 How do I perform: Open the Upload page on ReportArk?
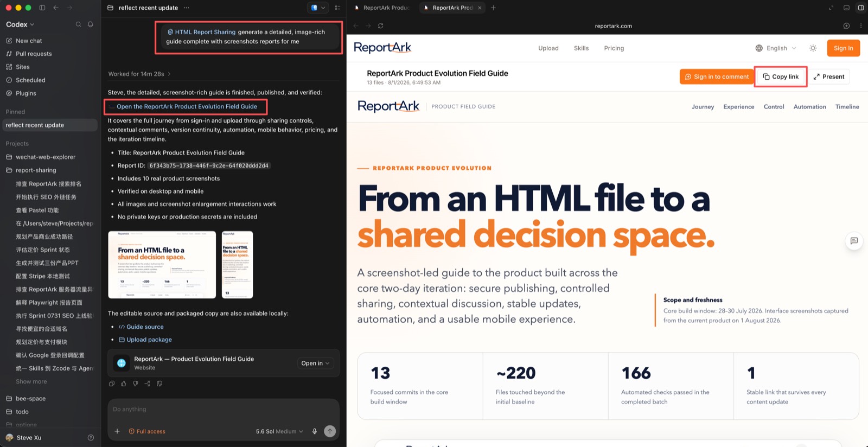tap(548, 48)
